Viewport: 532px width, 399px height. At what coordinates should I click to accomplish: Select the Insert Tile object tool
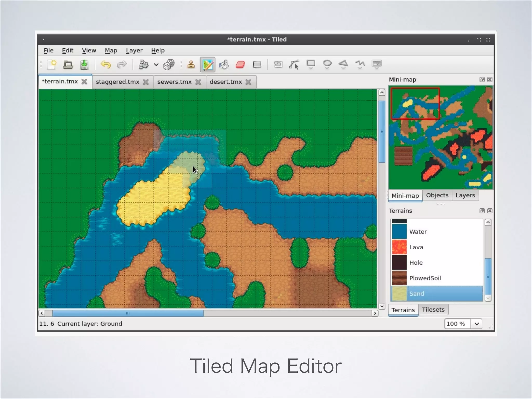point(376,64)
